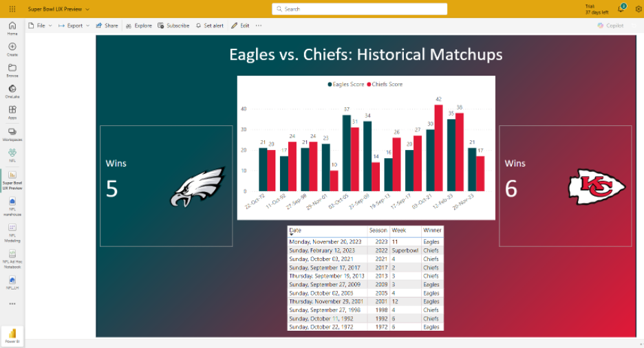Open NFL_LH lakehouse in sidebar
This screenshot has width=644, height=348.
pos(12,283)
